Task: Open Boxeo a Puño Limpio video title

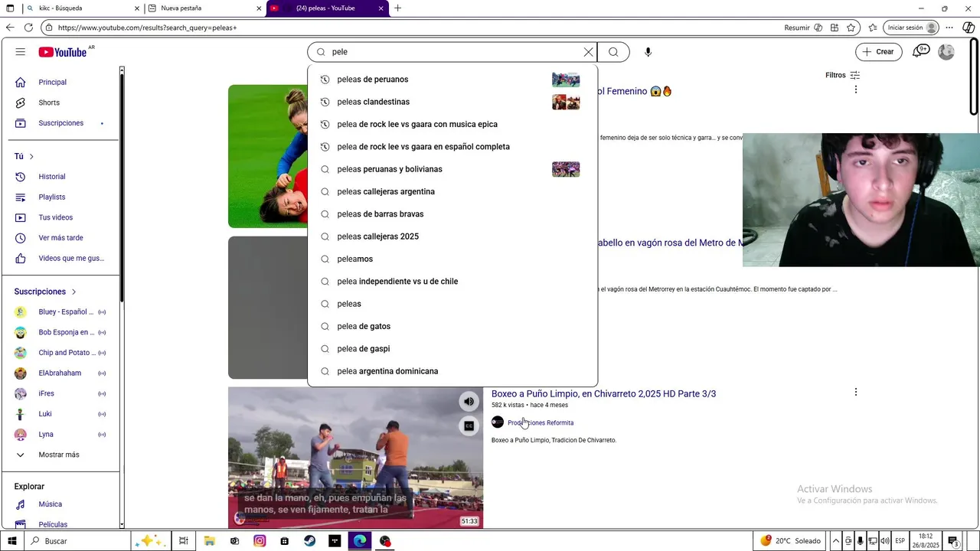Action: click(603, 393)
